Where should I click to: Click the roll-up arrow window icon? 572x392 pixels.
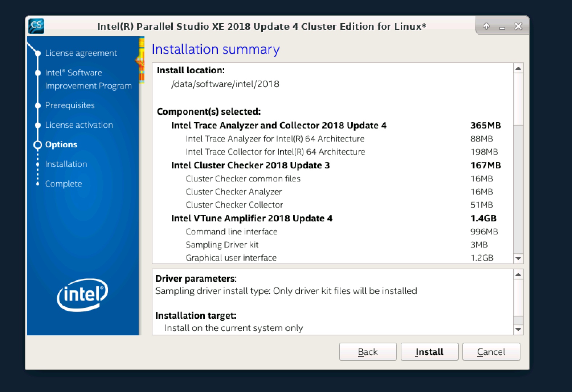click(x=486, y=26)
